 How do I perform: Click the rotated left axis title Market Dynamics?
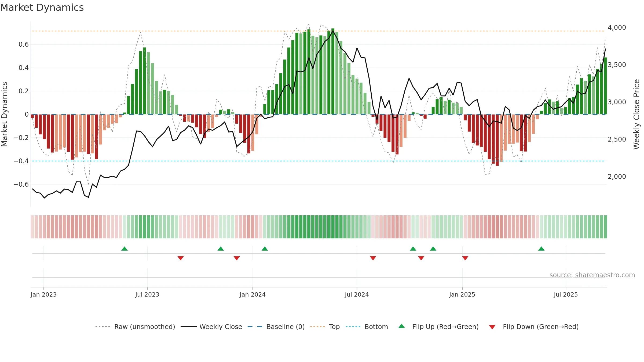pyautogui.click(x=4, y=114)
